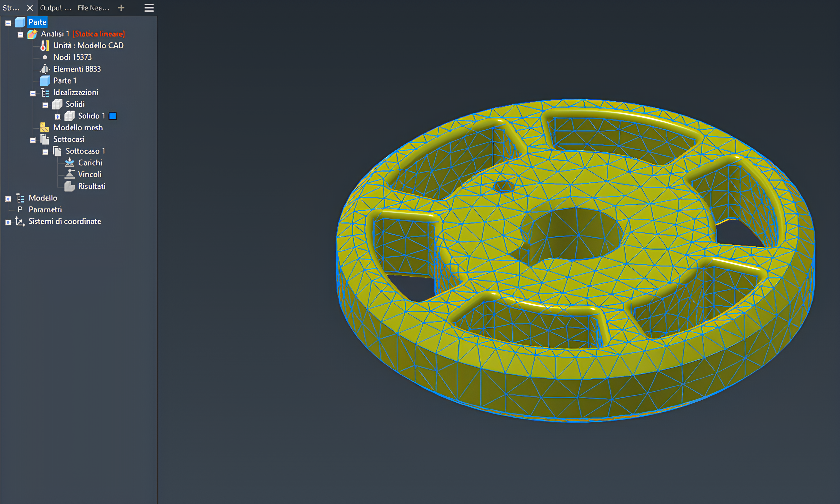Switch to the File Nas... tab
Viewport: 840px width, 504px height.
click(94, 8)
